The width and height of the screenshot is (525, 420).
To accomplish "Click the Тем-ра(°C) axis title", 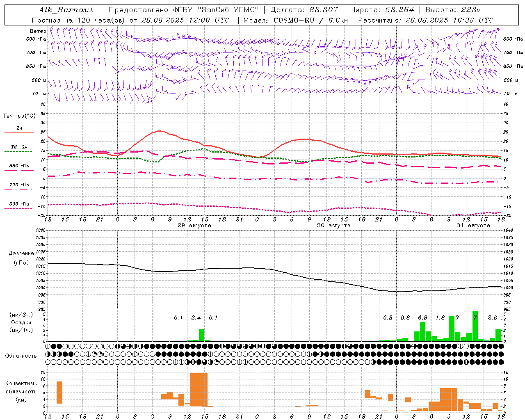I will click(19, 116).
